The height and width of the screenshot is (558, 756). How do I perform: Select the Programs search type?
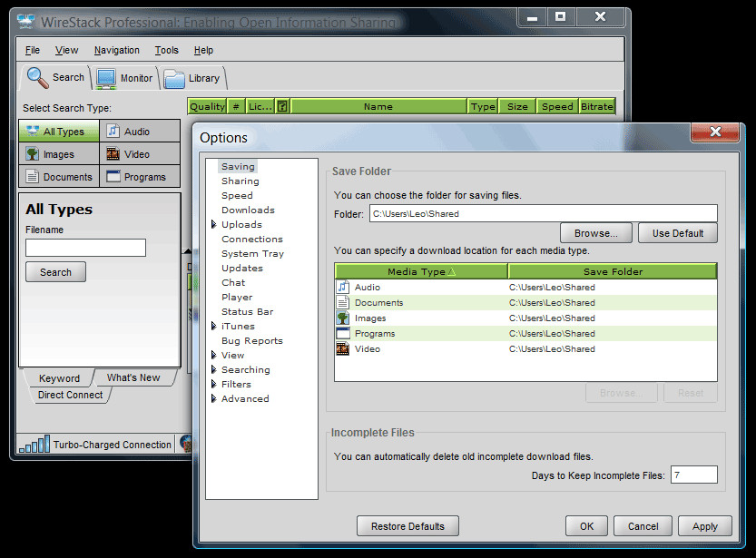[x=140, y=176]
